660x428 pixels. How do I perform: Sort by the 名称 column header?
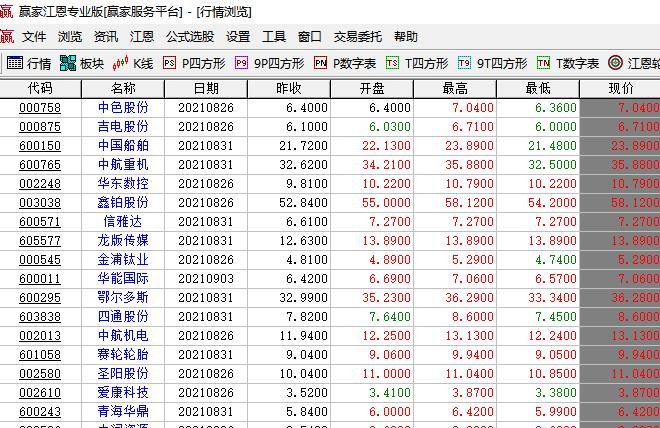(x=123, y=88)
